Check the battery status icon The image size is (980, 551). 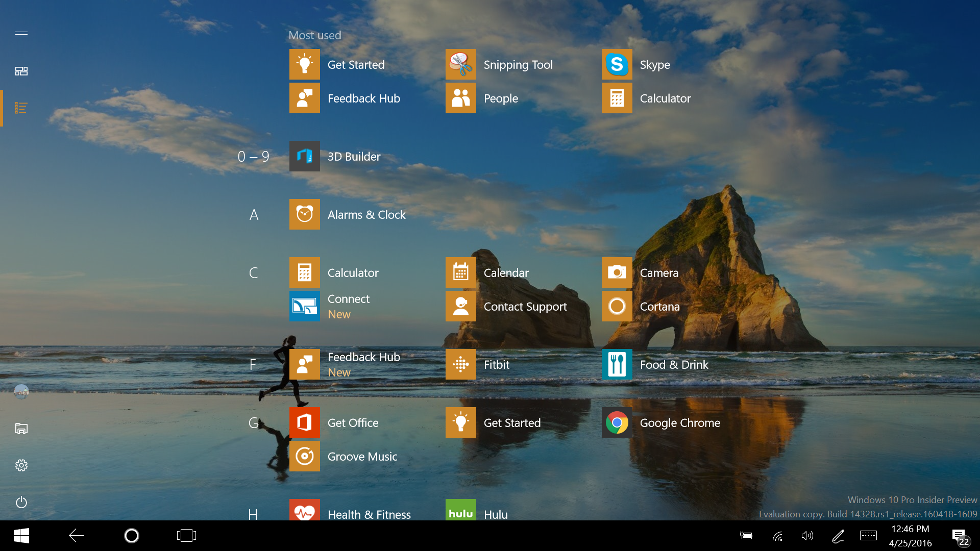746,536
